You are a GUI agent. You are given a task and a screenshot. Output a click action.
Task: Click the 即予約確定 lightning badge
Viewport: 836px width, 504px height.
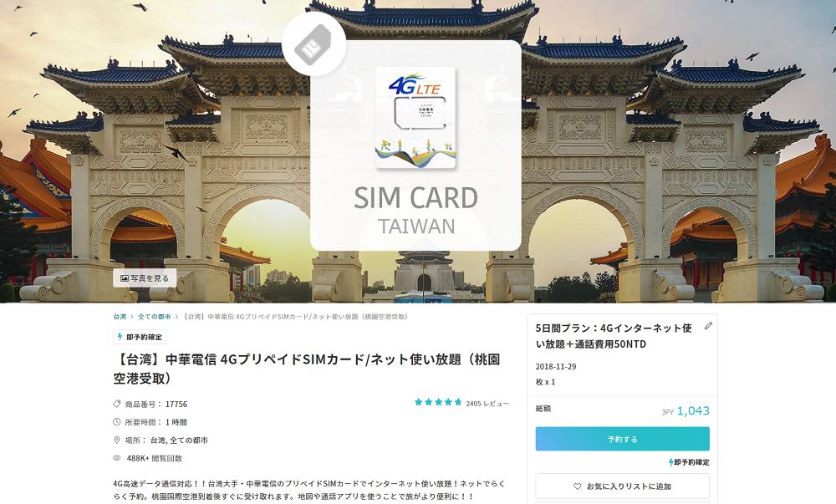click(x=140, y=337)
